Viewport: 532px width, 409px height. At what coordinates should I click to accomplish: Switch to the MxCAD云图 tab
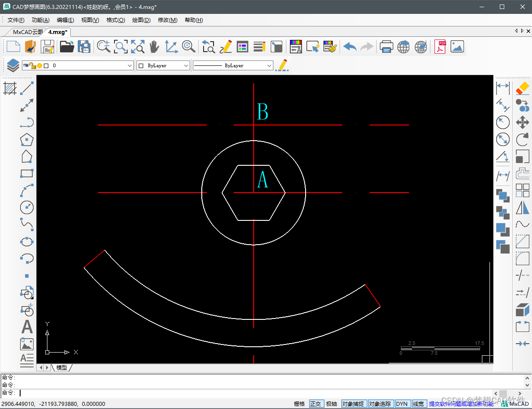(x=27, y=32)
